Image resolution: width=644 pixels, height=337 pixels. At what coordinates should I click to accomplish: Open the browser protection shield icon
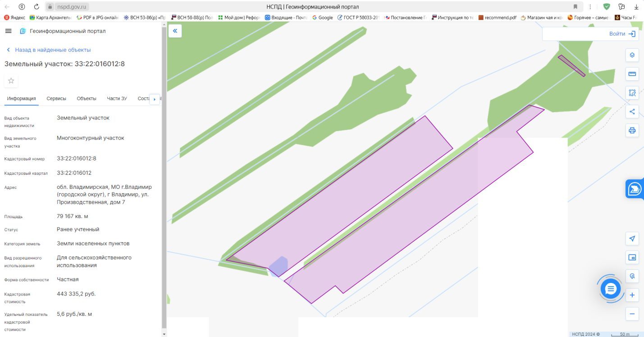coord(607,7)
